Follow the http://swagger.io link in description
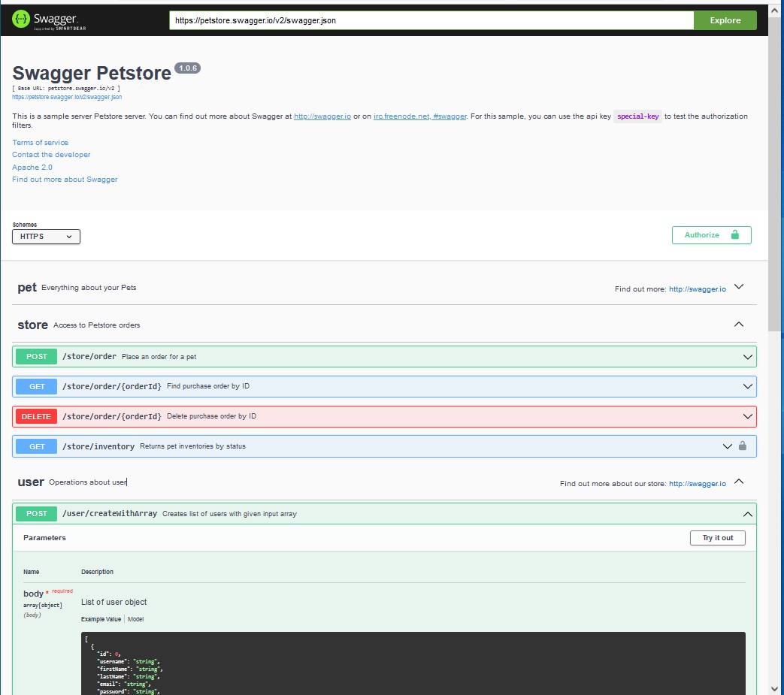The image size is (784, 695). (322, 116)
